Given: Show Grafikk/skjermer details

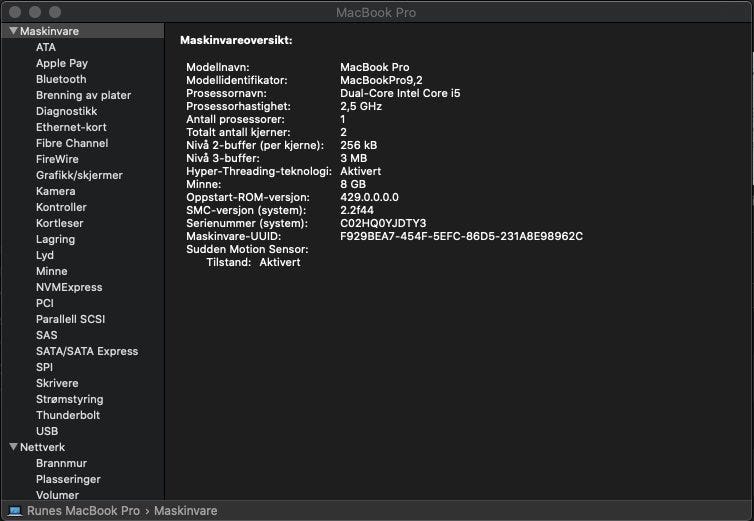Looking at the screenshot, I should tap(79, 175).
